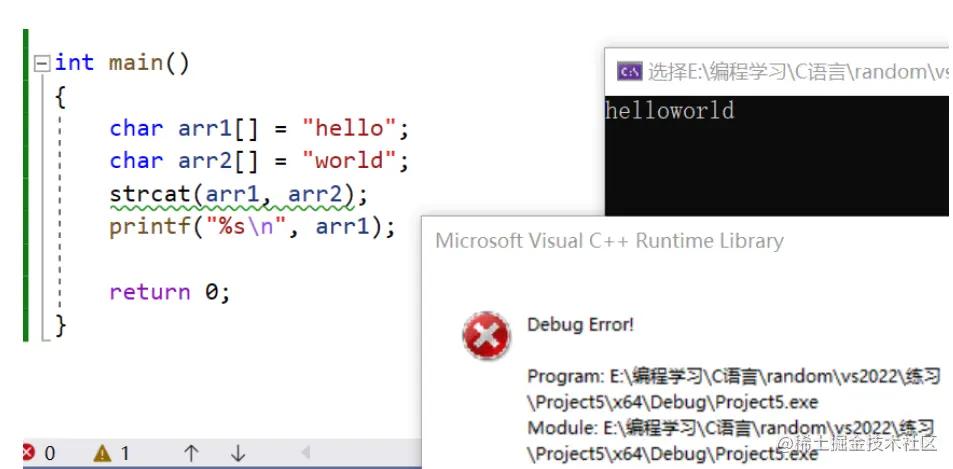Click the red error count icon
The width and height of the screenshot is (953, 469).
click(x=29, y=453)
